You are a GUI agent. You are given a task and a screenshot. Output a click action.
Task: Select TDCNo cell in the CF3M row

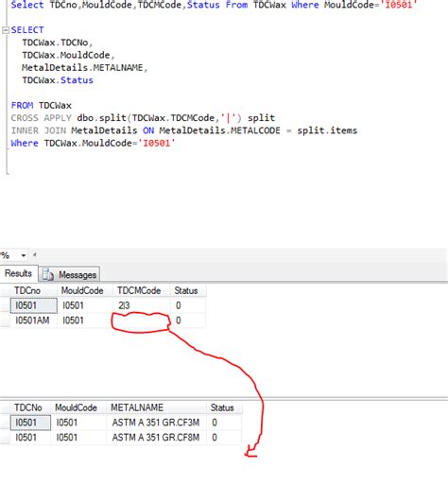click(30, 423)
